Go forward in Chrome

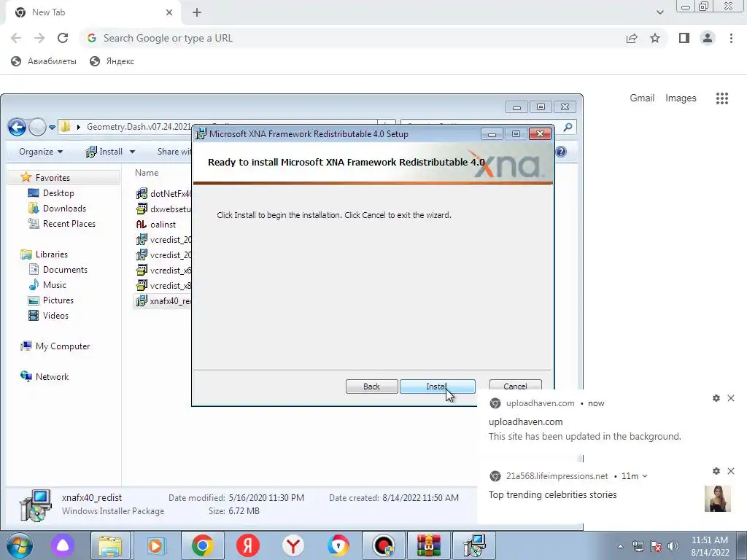pyautogui.click(x=39, y=38)
